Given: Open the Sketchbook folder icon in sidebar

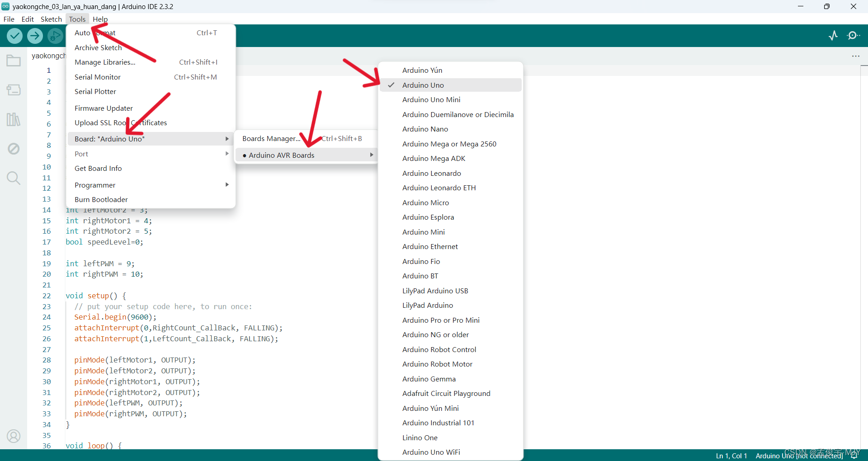Looking at the screenshot, I should pos(14,61).
